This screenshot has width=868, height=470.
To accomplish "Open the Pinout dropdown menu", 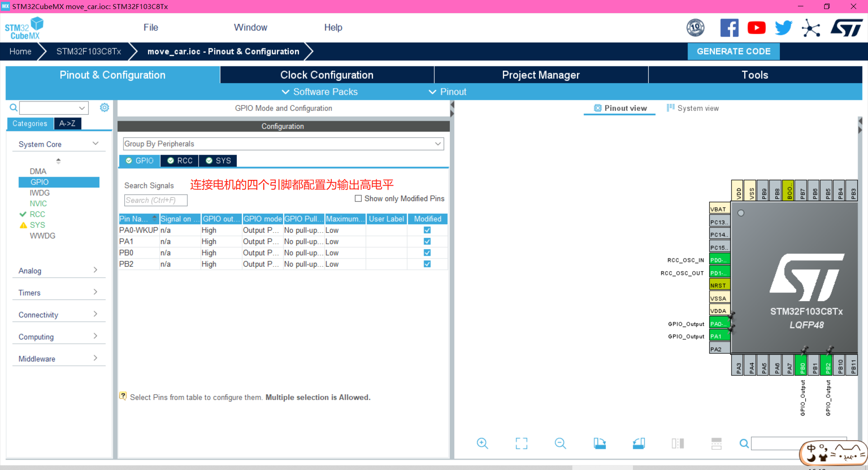I will click(448, 92).
